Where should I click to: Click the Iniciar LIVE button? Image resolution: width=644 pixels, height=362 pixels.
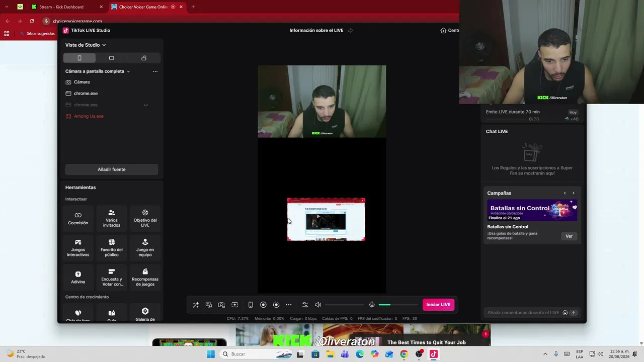pos(438,305)
